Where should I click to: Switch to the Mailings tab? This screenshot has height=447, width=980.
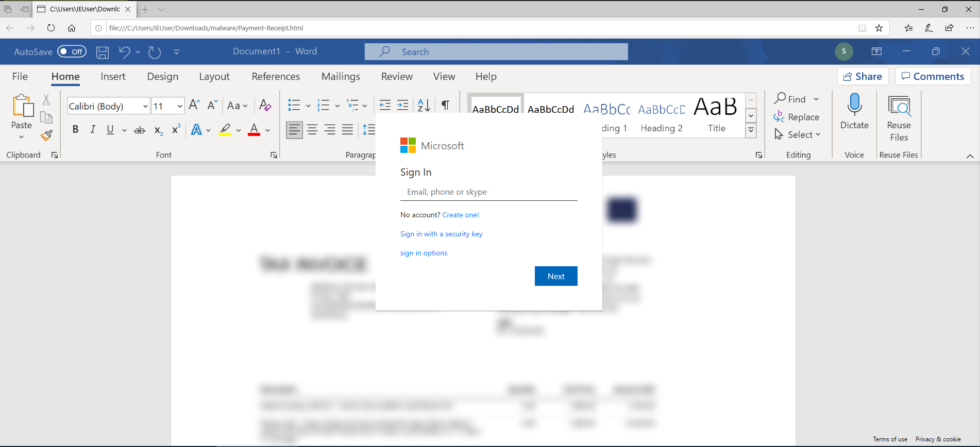click(341, 76)
